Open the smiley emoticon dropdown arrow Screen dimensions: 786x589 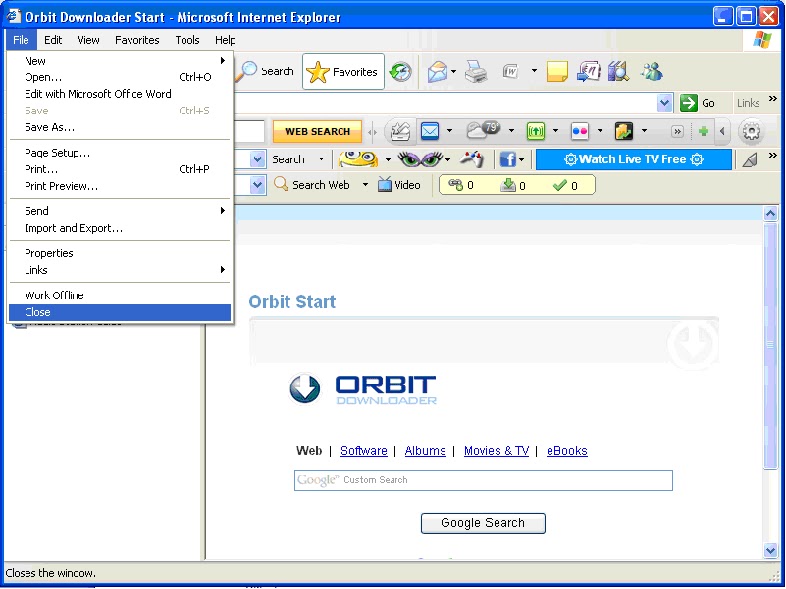388,160
